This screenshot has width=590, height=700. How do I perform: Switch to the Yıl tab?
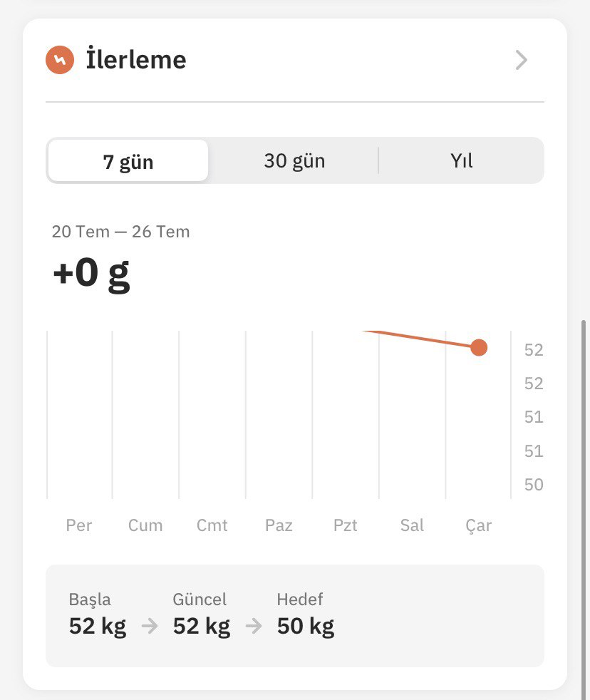(462, 160)
